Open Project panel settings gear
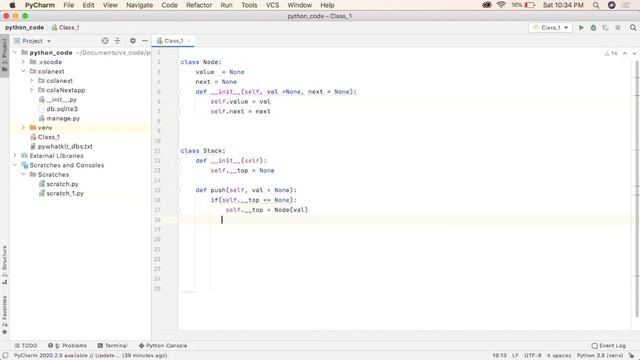 coord(133,41)
